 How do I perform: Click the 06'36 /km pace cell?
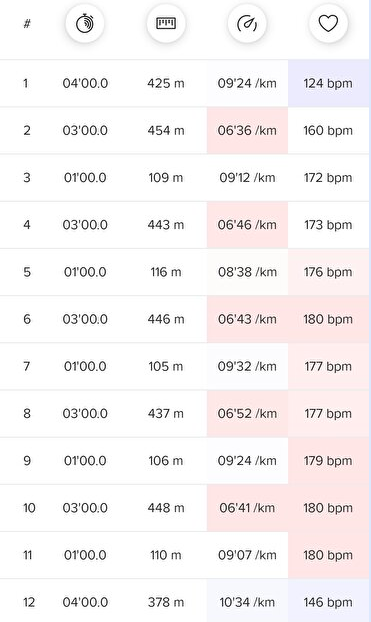coord(247,131)
